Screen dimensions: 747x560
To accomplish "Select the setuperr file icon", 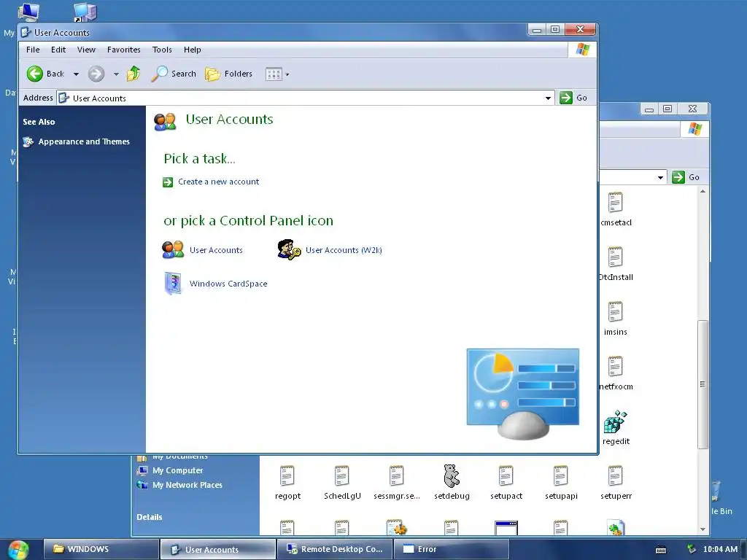I will coord(615,475).
